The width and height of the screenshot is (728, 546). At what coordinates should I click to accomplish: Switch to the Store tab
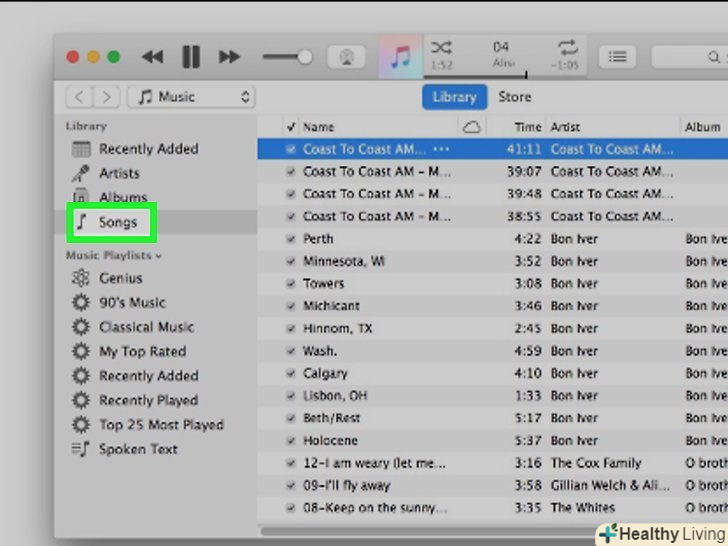pyautogui.click(x=514, y=97)
